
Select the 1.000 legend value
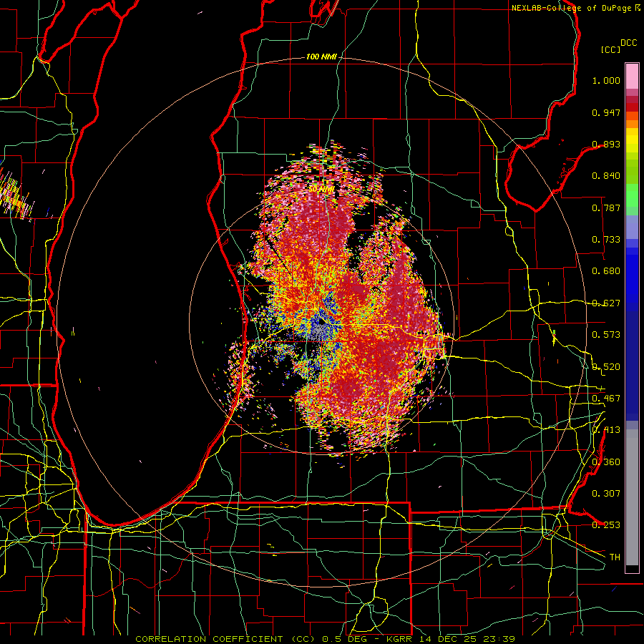(606, 80)
